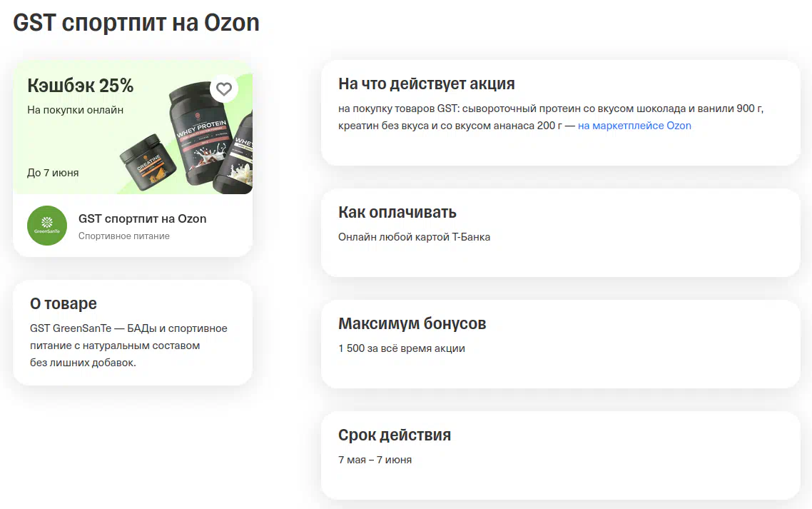The image size is (812, 509).
Task: Click the 'О товаре' section heading
Action: 63,303
